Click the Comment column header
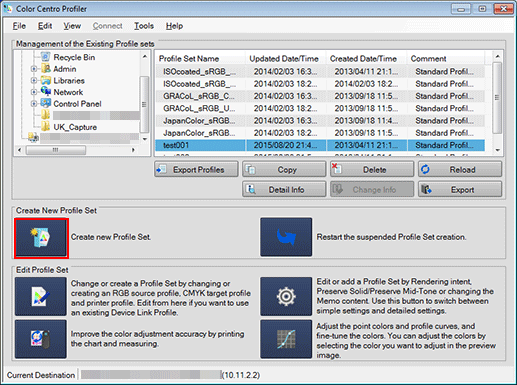Image resolution: width=517 pixels, height=385 pixels. pos(445,59)
